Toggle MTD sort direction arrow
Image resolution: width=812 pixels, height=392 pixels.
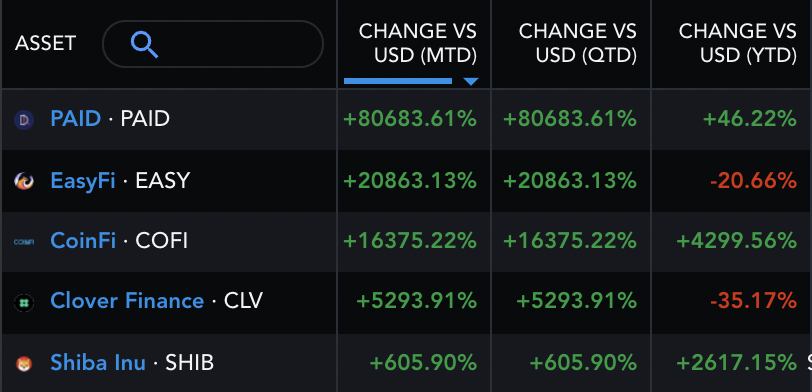pos(471,81)
